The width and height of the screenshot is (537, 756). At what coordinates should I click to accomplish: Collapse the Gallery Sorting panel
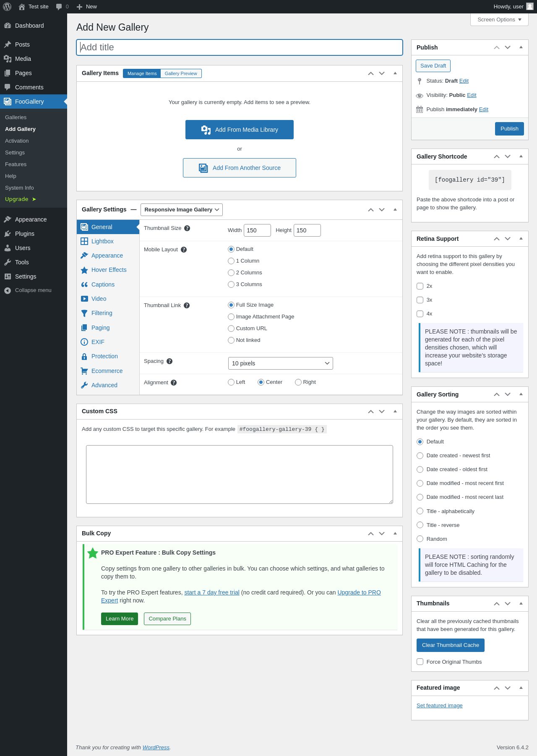click(521, 394)
